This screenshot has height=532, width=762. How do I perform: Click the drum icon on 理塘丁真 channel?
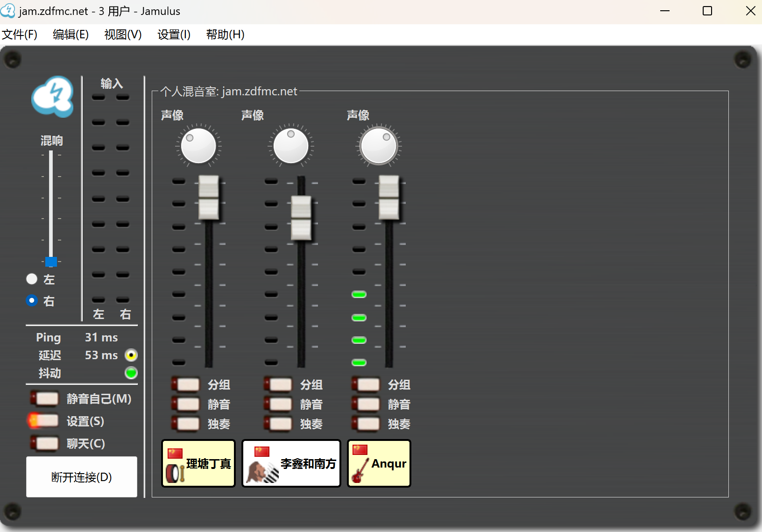point(175,473)
